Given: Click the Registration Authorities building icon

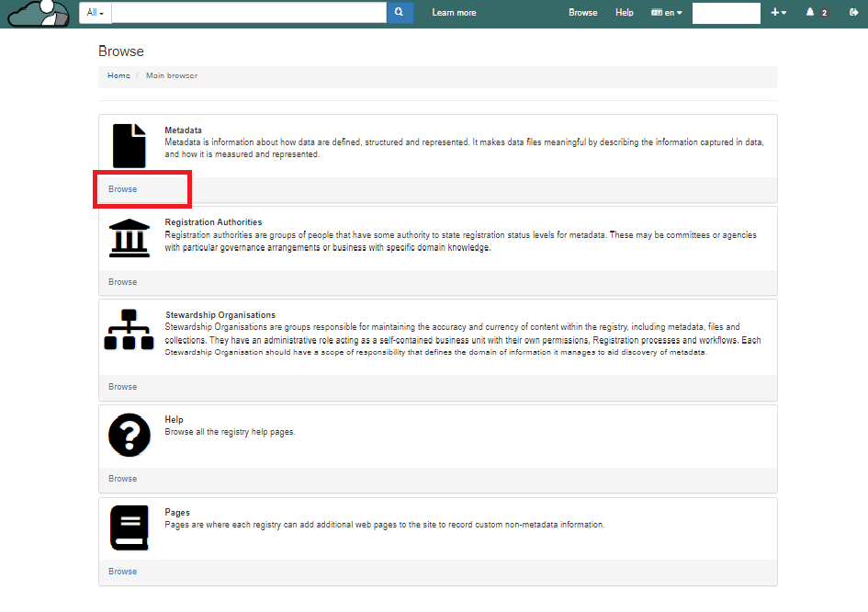Looking at the screenshot, I should coord(129,238).
